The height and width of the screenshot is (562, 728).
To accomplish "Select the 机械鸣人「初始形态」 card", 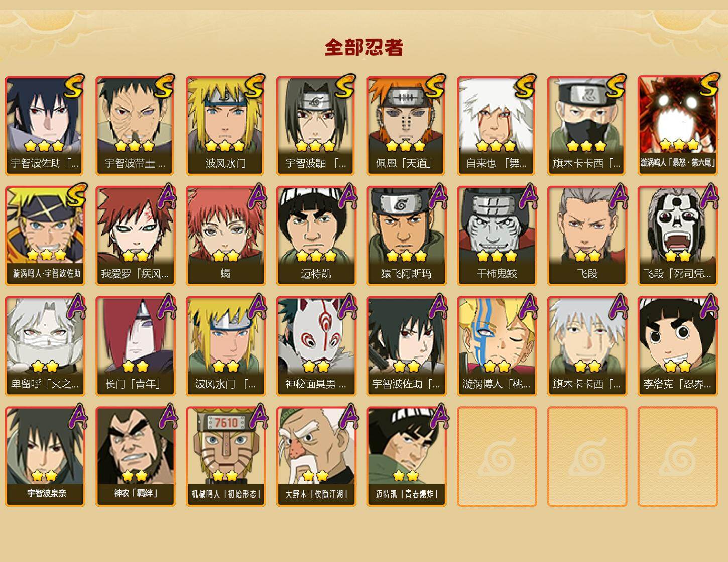I will (x=225, y=456).
